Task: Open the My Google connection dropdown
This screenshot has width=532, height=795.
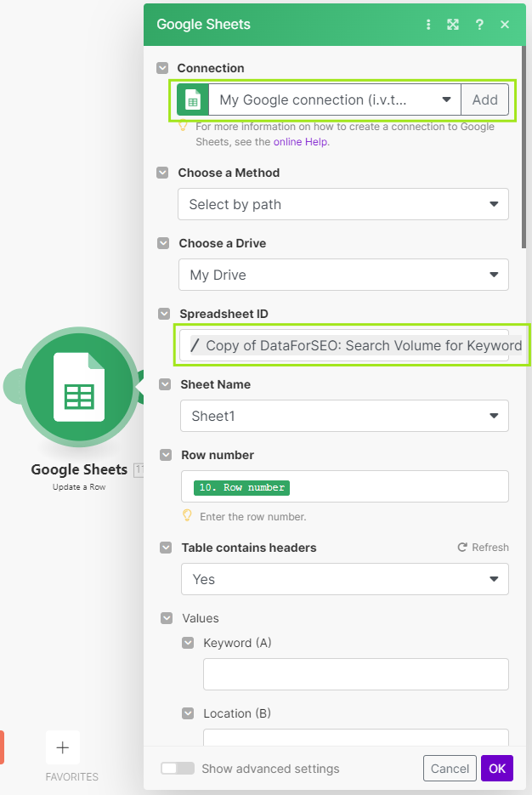Action: (x=334, y=99)
